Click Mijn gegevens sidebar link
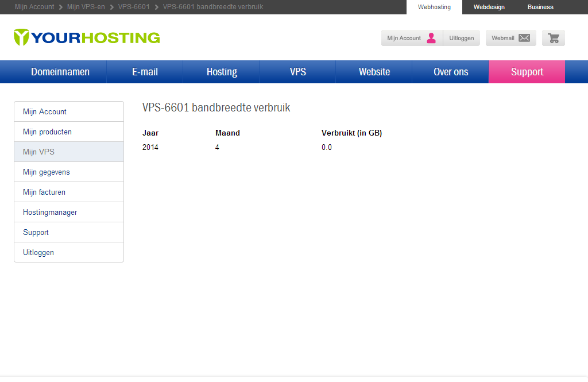The image size is (588, 382). pyautogui.click(x=47, y=172)
